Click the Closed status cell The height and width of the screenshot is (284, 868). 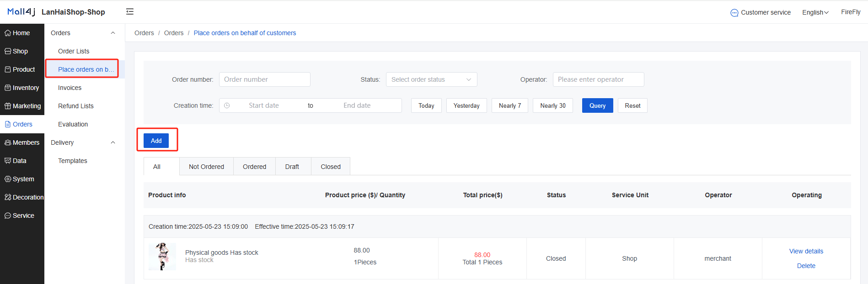[x=556, y=258]
